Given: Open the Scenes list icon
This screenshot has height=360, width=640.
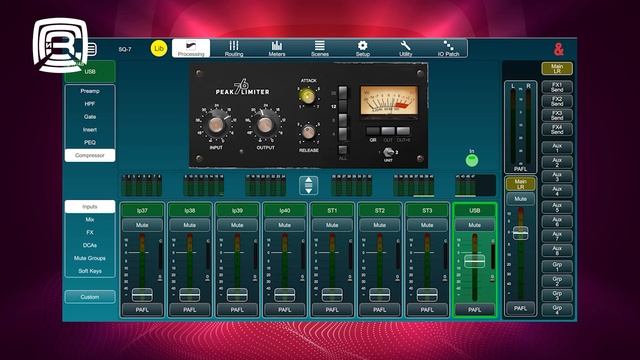Looking at the screenshot, I should 320,48.
